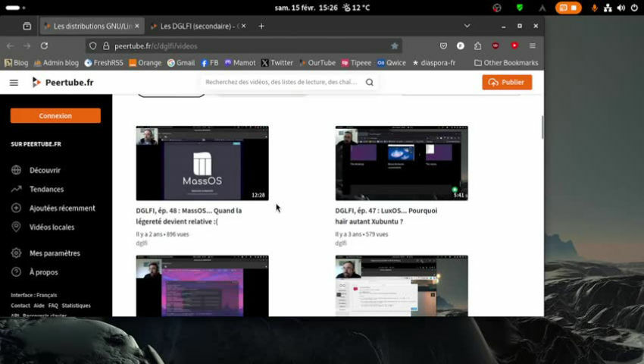The image size is (644, 364).
Task: Click the screen recording indicator in top bar
Action: pyautogui.click(x=568, y=8)
